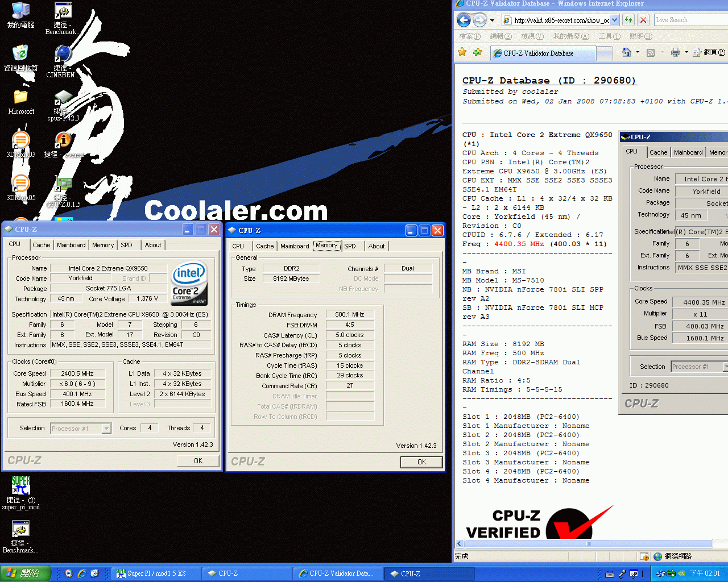Open the 網頁(P) page menu in IE
This screenshot has height=582, width=728.
pyautogui.click(x=710, y=52)
